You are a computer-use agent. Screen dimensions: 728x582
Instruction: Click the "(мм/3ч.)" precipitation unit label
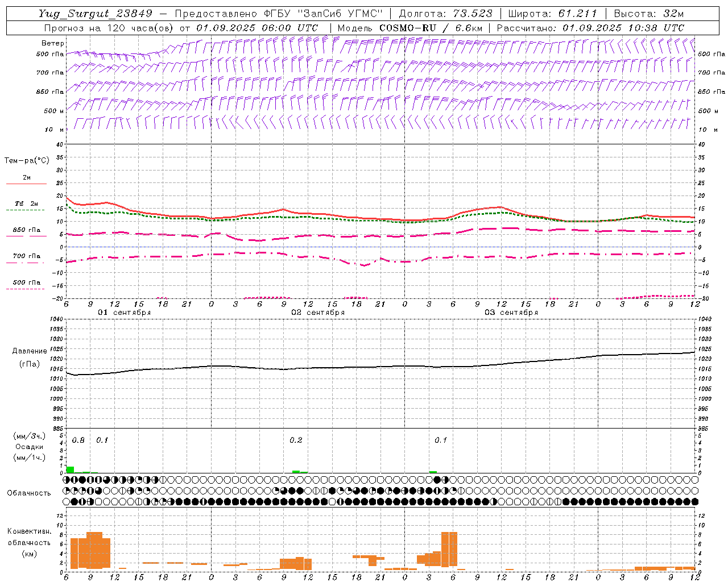(x=29, y=436)
